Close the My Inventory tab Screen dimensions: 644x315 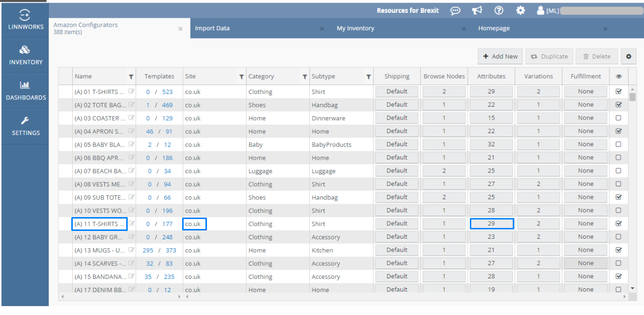coord(464,29)
